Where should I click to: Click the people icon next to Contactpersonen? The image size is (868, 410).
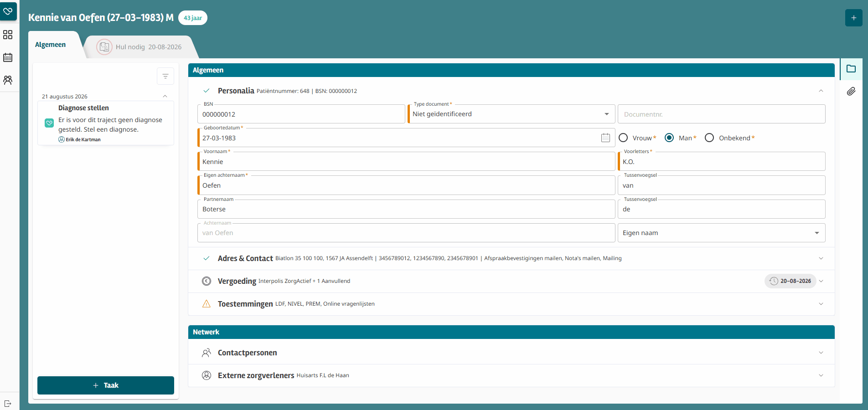[207, 353]
